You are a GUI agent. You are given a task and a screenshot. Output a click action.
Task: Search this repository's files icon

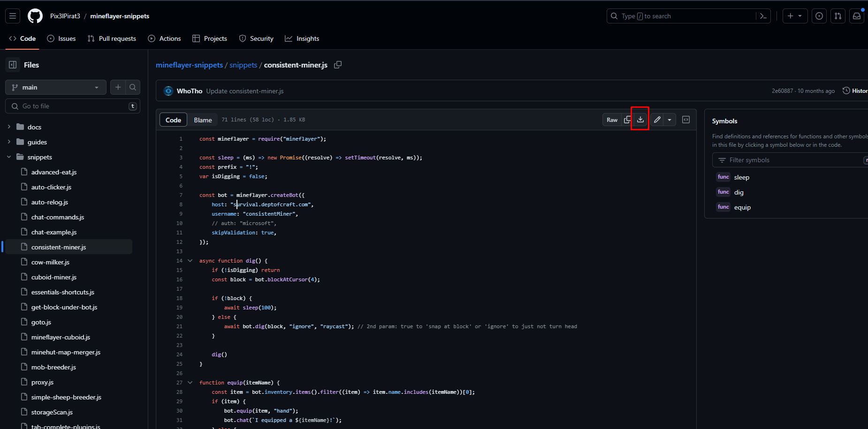pyautogui.click(x=133, y=87)
